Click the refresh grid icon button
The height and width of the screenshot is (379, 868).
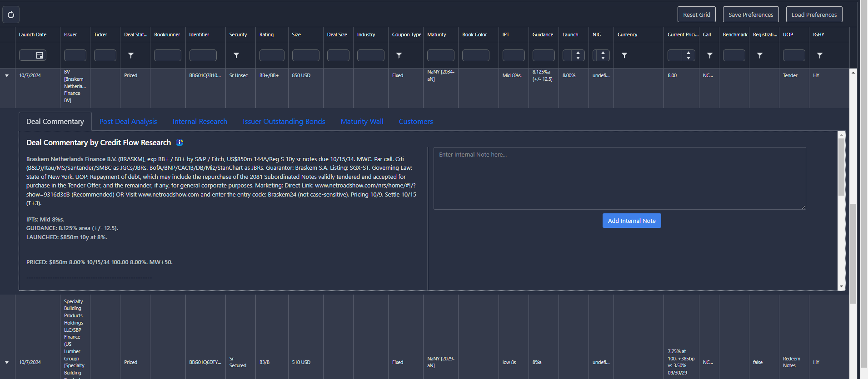click(x=11, y=15)
